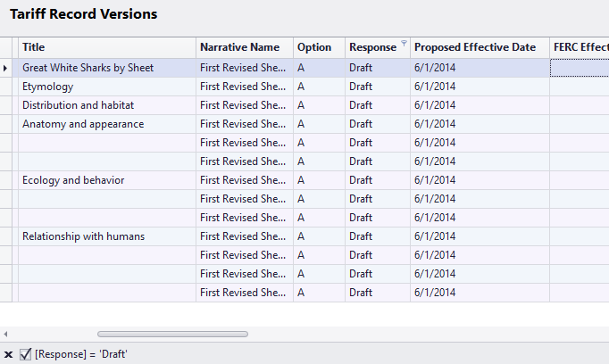Click the horizontal scrollbar thumb

[x=173, y=335]
